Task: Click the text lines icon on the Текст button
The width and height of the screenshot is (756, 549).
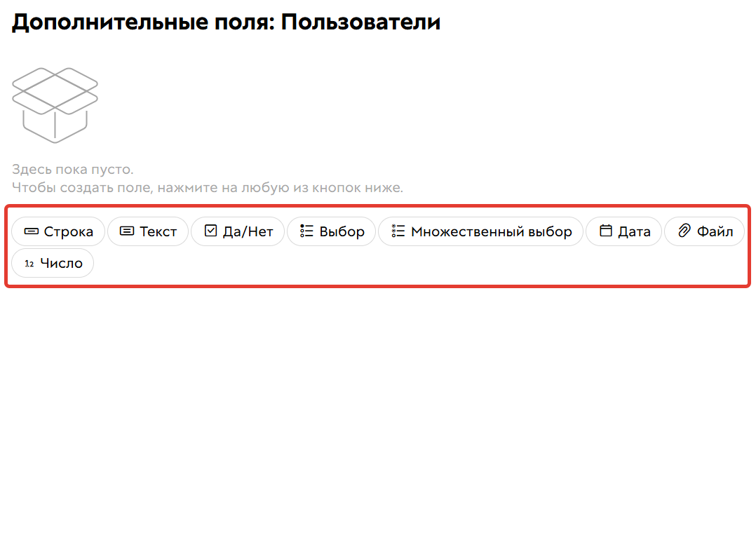Action: click(127, 231)
